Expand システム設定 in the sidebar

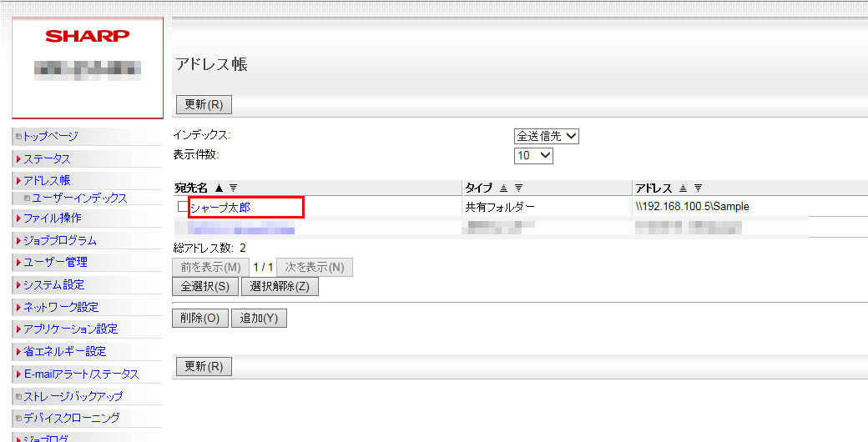(x=53, y=284)
